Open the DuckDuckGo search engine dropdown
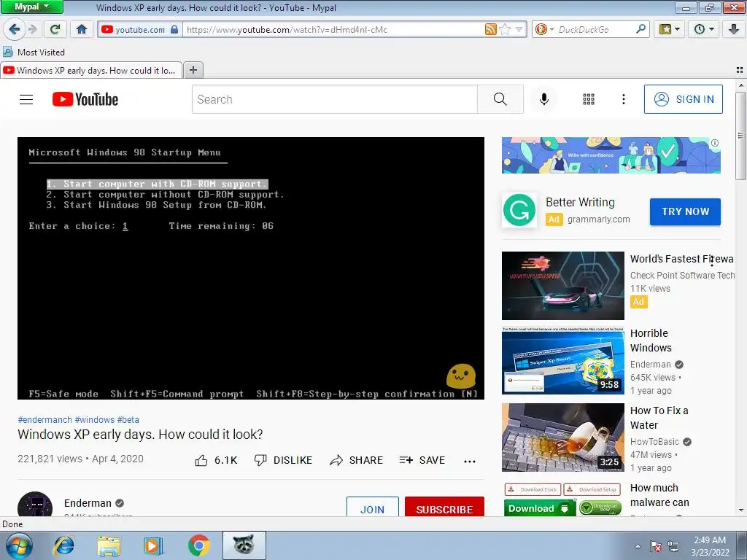The width and height of the screenshot is (747, 560). pos(544,29)
